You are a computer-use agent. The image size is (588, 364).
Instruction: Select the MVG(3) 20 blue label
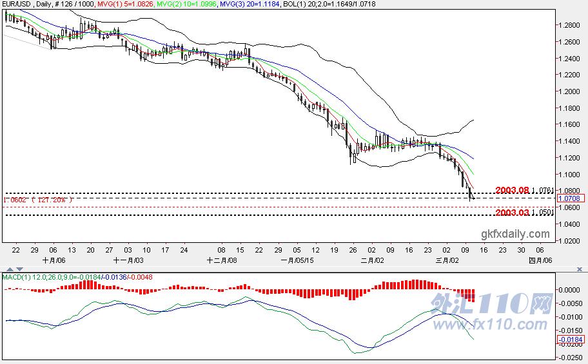click(x=250, y=4)
